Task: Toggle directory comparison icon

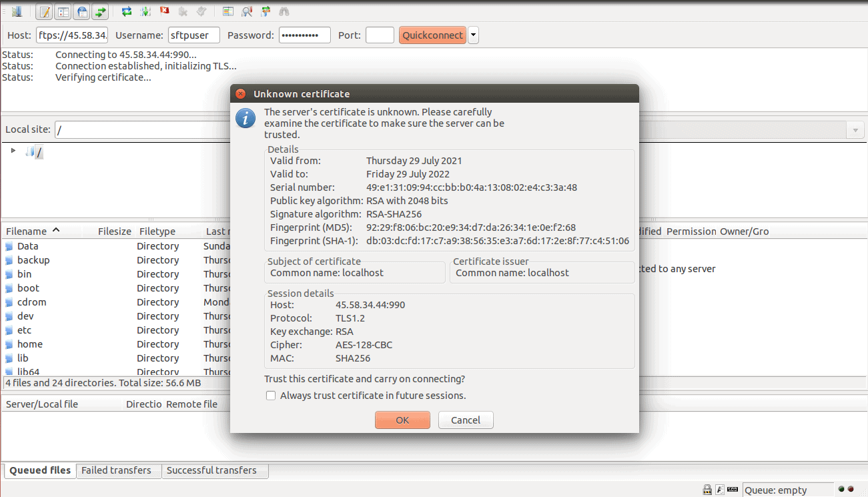Action: coord(247,11)
